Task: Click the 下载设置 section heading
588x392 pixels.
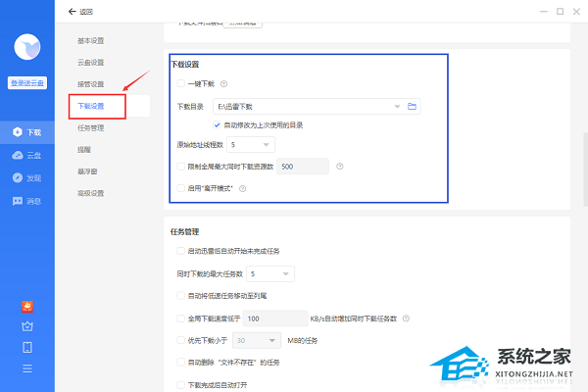Action: 185,64
